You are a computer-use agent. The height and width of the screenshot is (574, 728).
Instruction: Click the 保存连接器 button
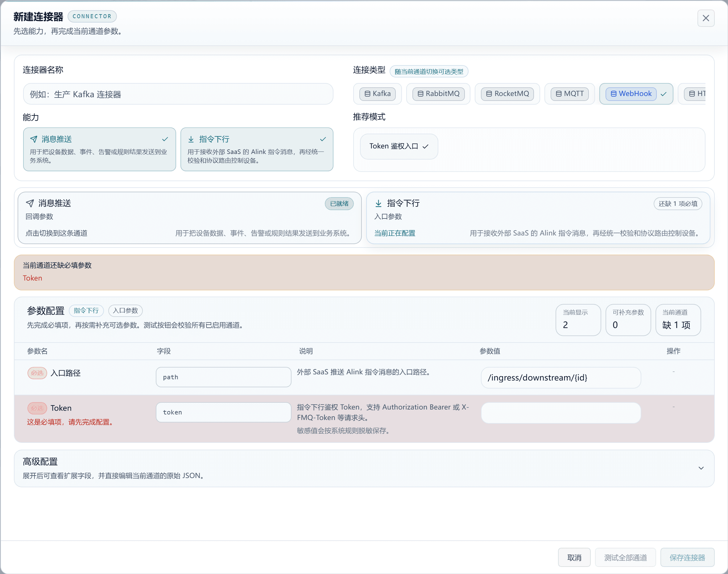tap(687, 558)
